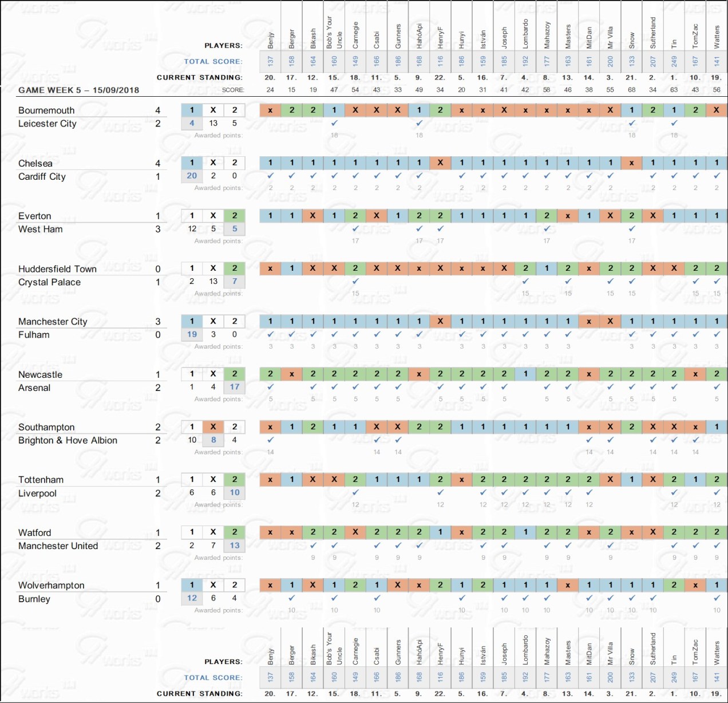Select the Manchester City team name

pos(53,322)
